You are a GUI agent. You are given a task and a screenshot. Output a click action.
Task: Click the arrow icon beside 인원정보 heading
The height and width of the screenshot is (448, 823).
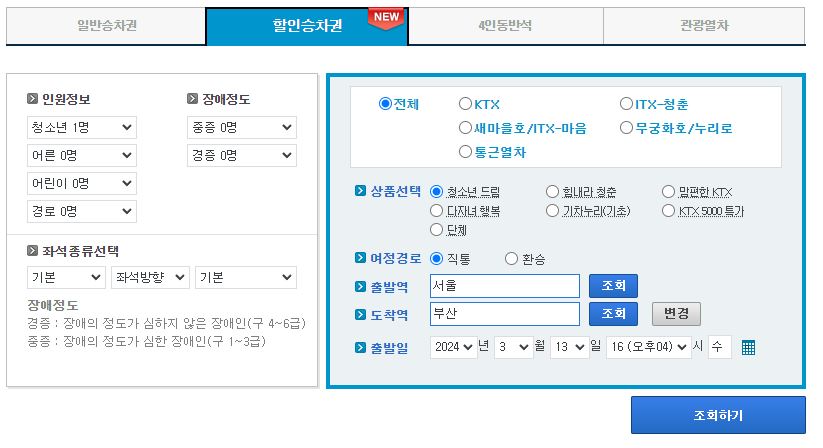(x=33, y=99)
